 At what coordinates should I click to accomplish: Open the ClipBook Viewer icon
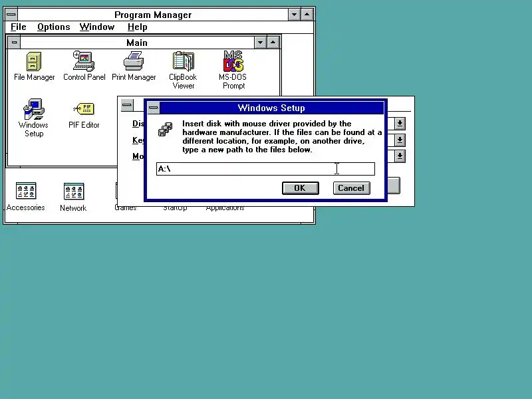coord(184,61)
